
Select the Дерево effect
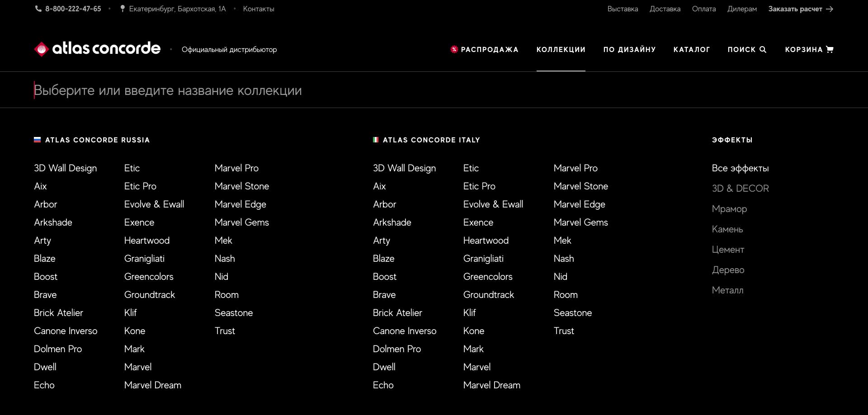pos(728,270)
